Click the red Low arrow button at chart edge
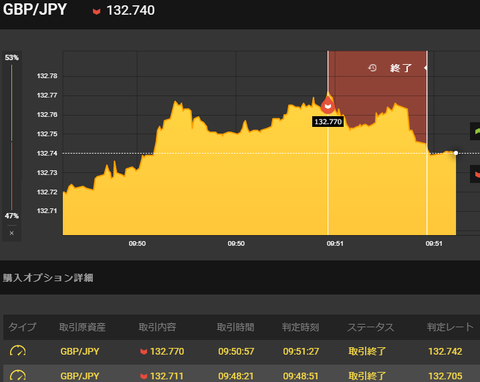This screenshot has width=480, height=382. coord(475,174)
